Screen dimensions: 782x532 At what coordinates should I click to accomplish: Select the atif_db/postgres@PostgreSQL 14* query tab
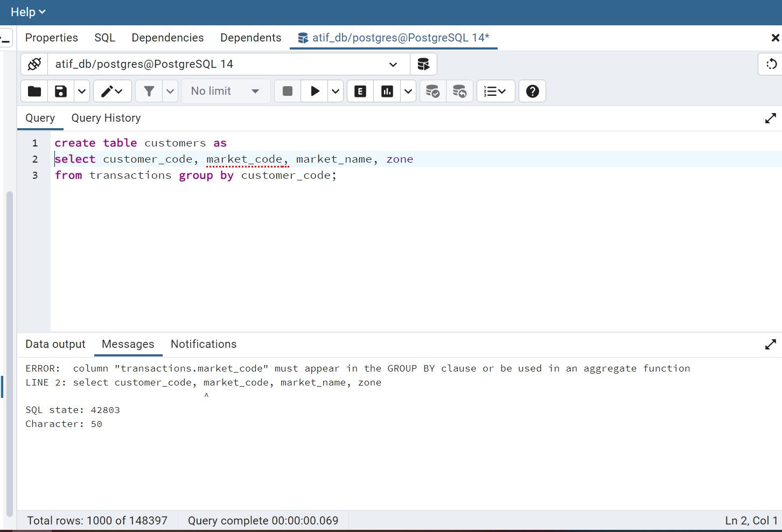pyautogui.click(x=394, y=38)
